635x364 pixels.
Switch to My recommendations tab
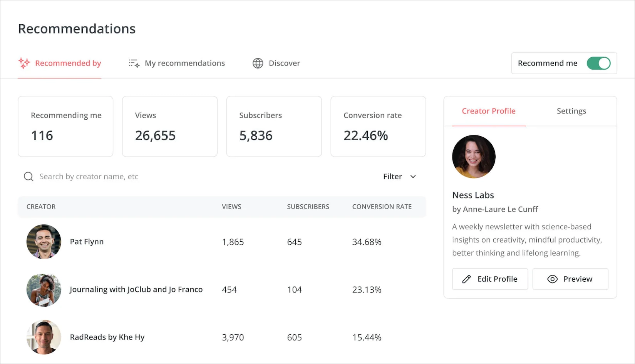click(185, 63)
